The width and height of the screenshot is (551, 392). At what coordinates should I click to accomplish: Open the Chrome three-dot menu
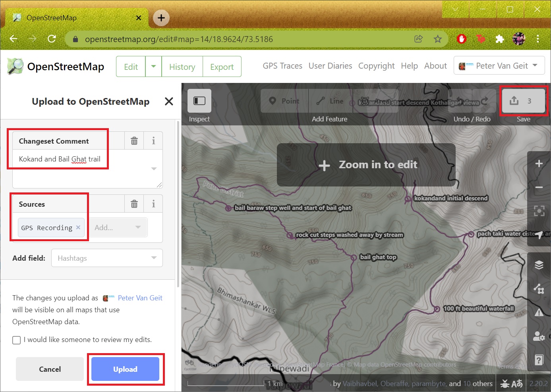(538, 39)
